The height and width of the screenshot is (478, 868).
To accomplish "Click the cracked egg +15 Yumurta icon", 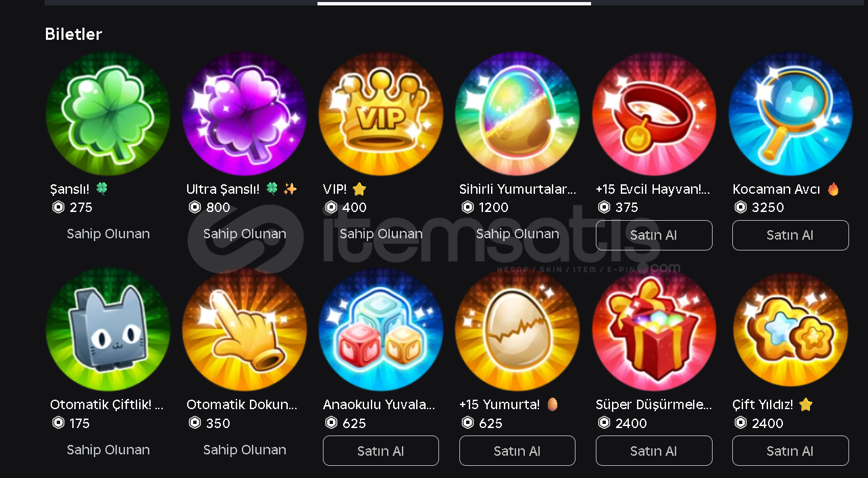I will 517,329.
